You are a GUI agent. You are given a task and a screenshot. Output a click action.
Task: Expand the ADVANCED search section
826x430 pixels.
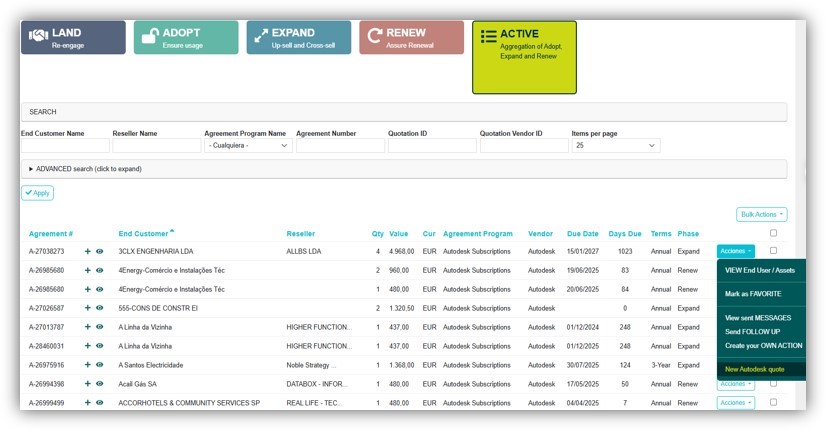404,169
